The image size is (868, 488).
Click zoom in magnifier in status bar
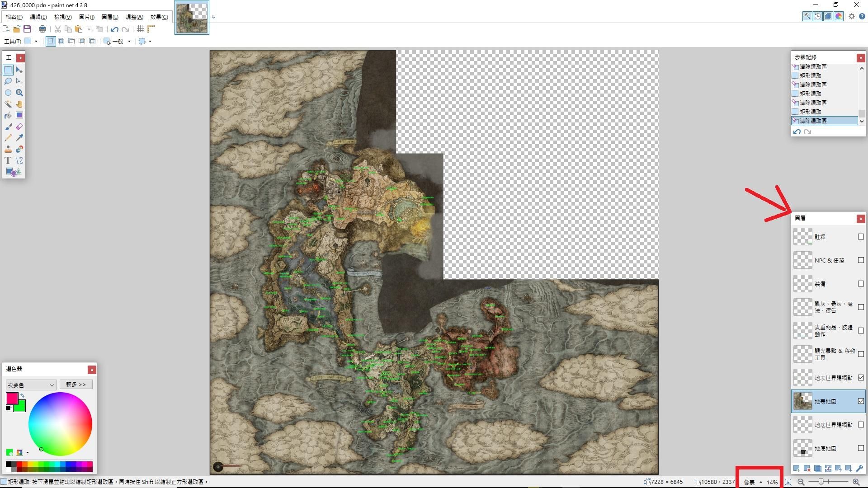[856, 482]
